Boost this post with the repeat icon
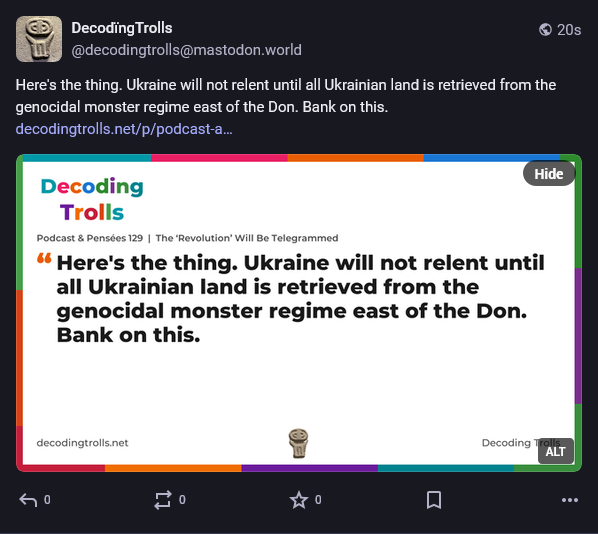This screenshot has width=598, height=534. (x=163, y=500)
